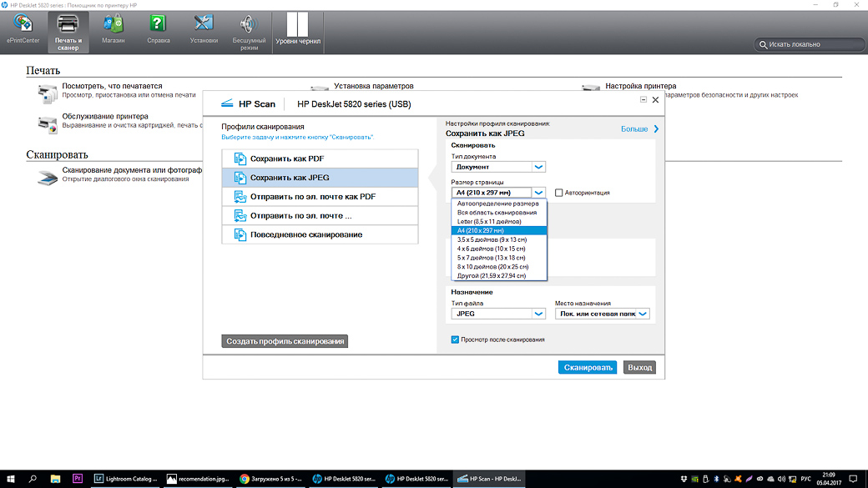This screenshot has height=488, width=868.
Task: Click the OneDrive cloud tray icon
Action: point(770,479)
